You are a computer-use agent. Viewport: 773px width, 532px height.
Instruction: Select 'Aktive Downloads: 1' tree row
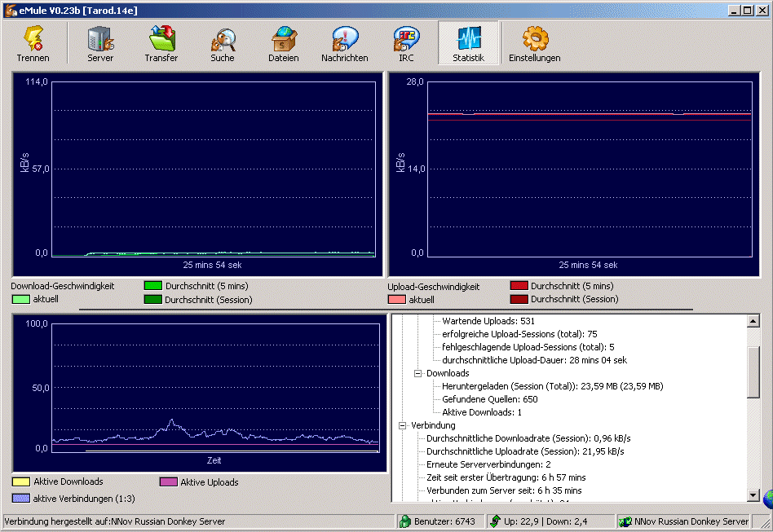pos(482,412)
